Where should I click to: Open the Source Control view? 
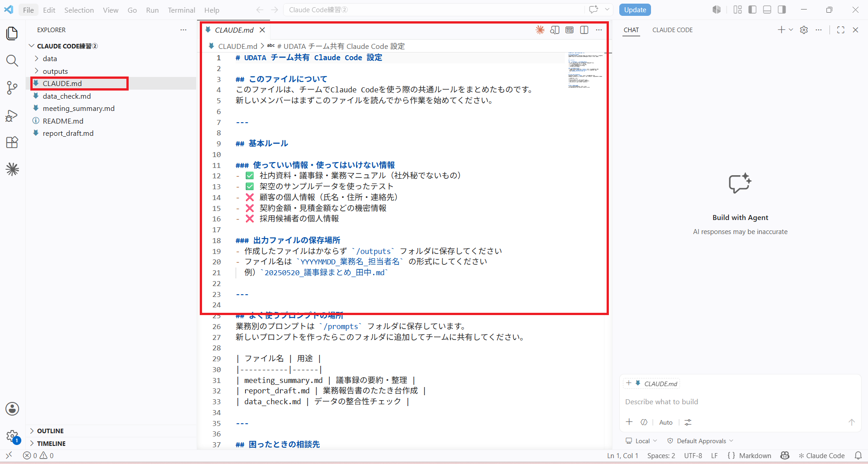tap(12, 88)
